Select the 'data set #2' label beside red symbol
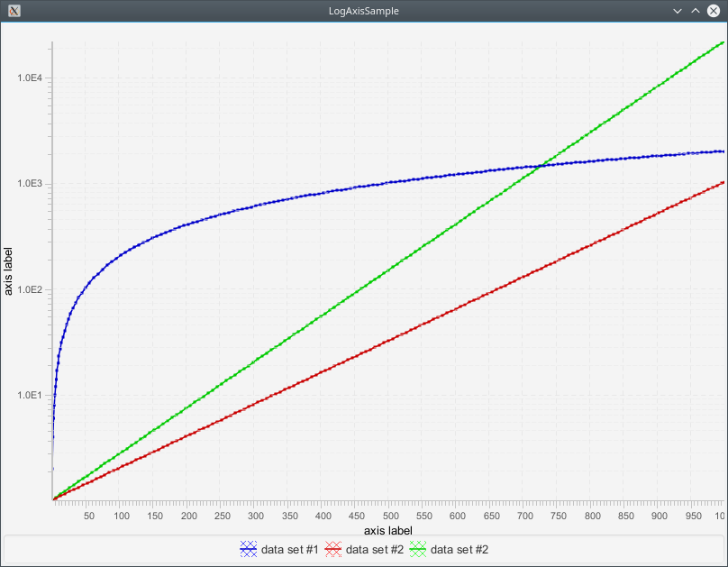 point(375,549)
